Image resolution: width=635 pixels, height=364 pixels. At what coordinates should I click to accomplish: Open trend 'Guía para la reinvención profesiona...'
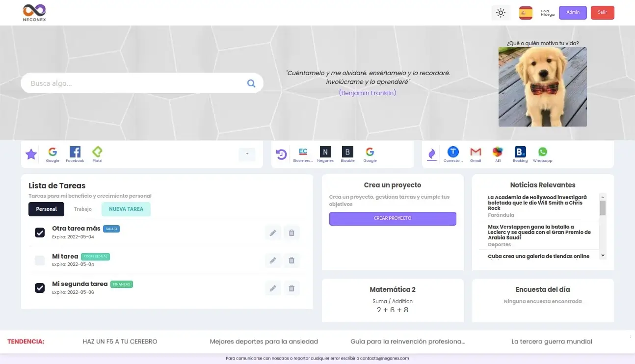click(408, 341)
